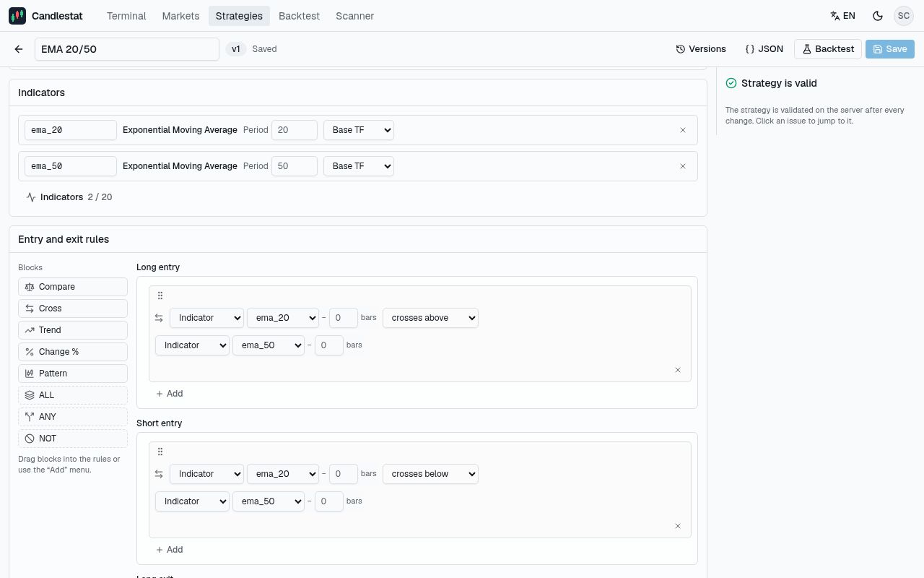Select the Trend block
This screenshot has height=578, width=924.
(73, 330)
